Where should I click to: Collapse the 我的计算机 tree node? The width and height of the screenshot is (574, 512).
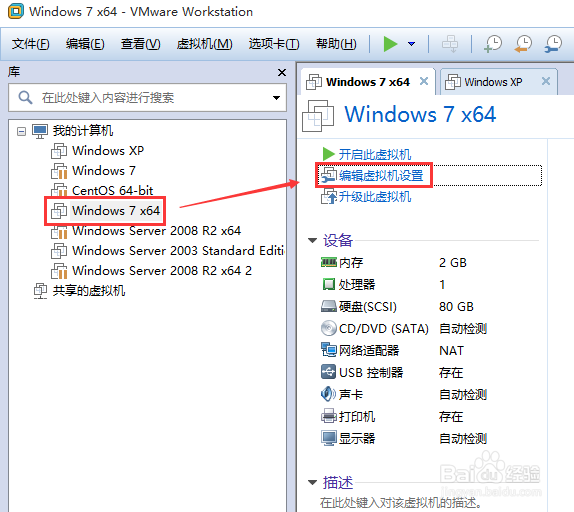pos(22,131)
